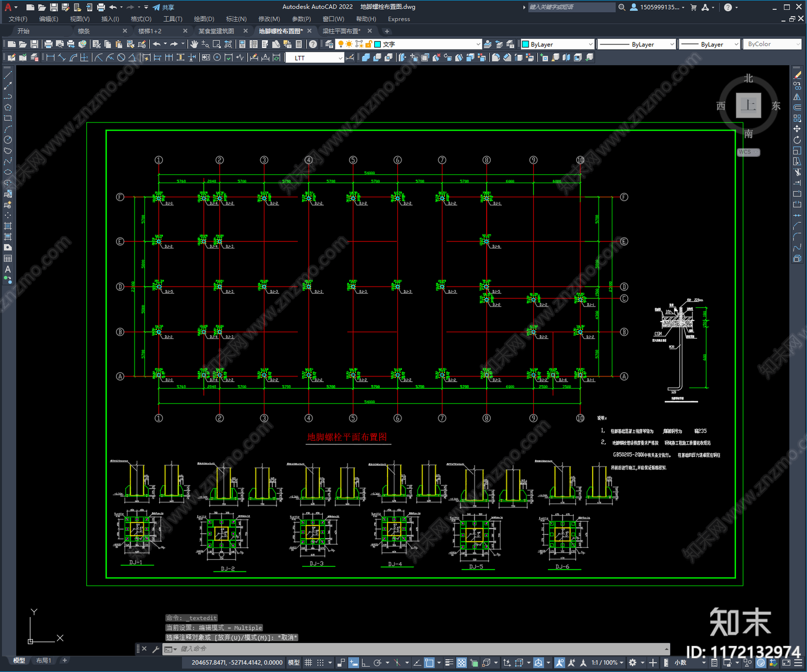Click the Linear dimension tool icon
This screenshot has width=807, height=672.
tap(50, 57)
